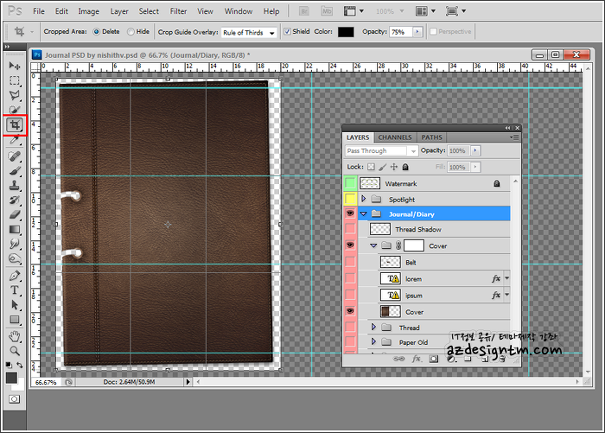
Task: Select the History Brush tool
Action: pos(15,200)
